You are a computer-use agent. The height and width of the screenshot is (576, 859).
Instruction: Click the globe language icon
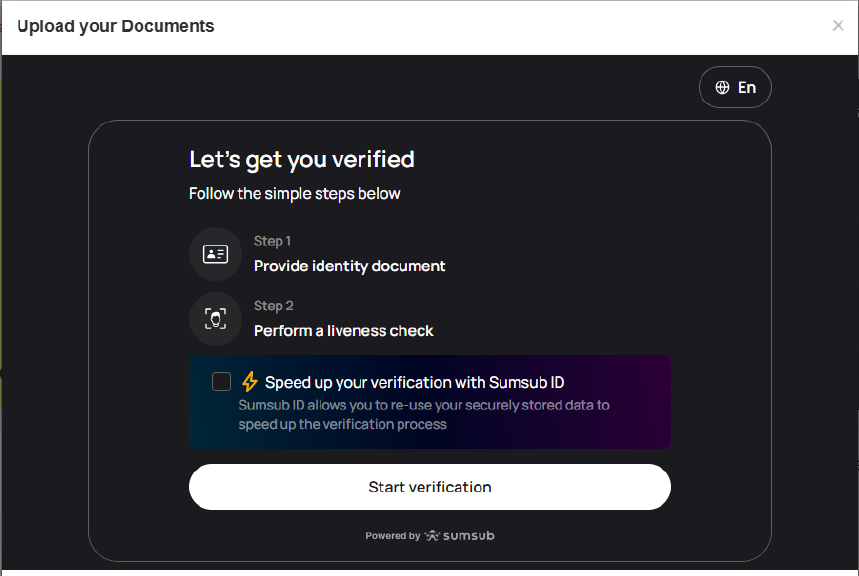tap(722, 88)
